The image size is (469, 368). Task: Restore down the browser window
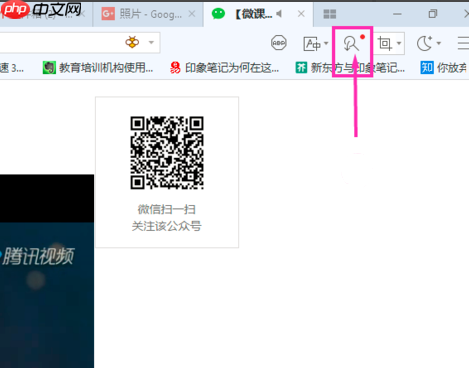(x=433, y=14)
